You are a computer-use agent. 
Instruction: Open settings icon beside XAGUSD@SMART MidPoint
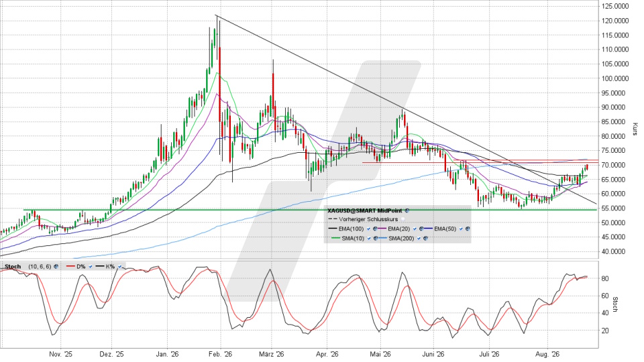[407, 210]
